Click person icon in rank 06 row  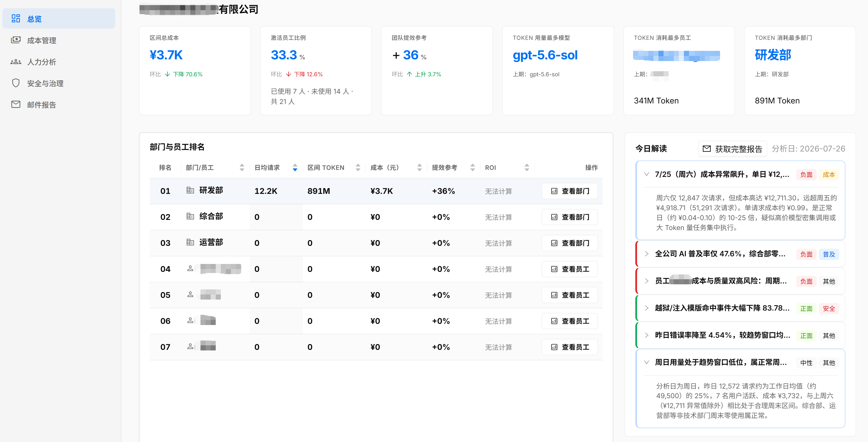(x=190, y=320)
